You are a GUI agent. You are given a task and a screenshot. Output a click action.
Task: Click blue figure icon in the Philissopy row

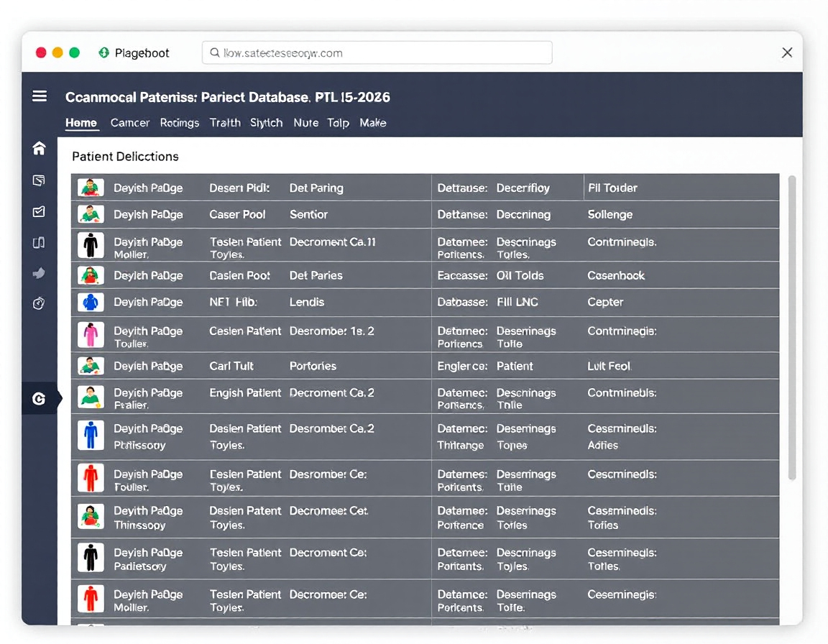[x=91, y=435]
